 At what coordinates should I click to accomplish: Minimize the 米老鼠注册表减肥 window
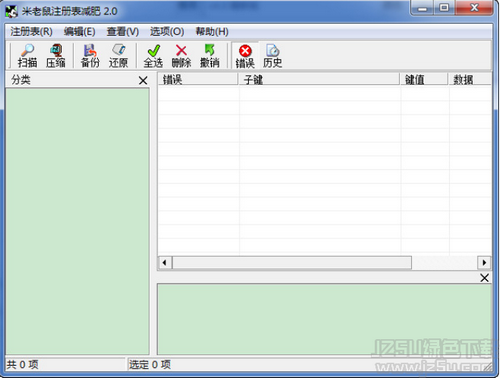(x=422, y=8)
